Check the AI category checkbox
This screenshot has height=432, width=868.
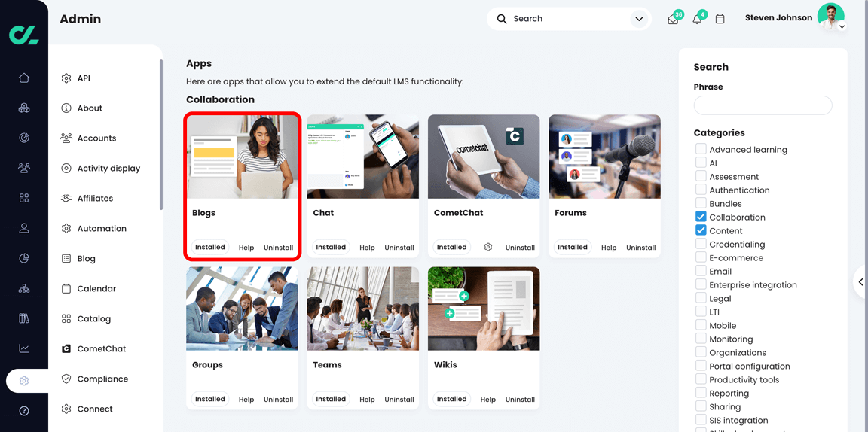coord(701,163)
